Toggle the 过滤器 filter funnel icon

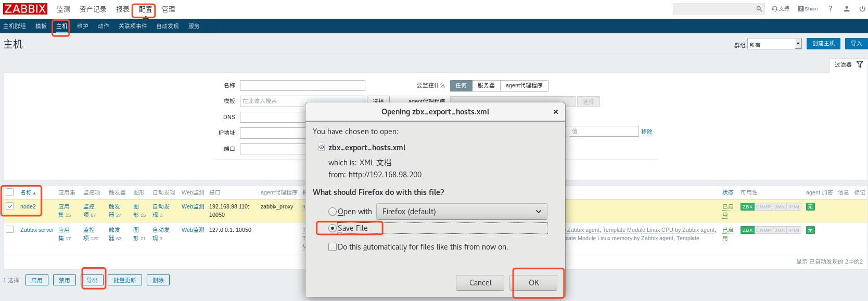coord(860,64)
